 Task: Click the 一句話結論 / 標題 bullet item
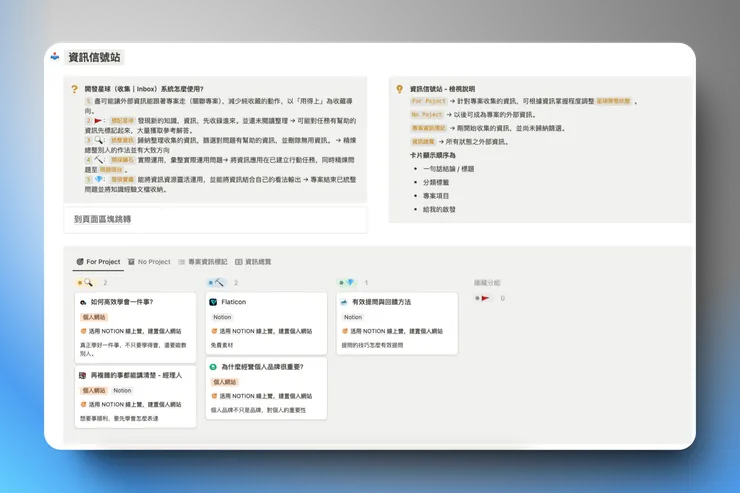[x=448, y=169]
